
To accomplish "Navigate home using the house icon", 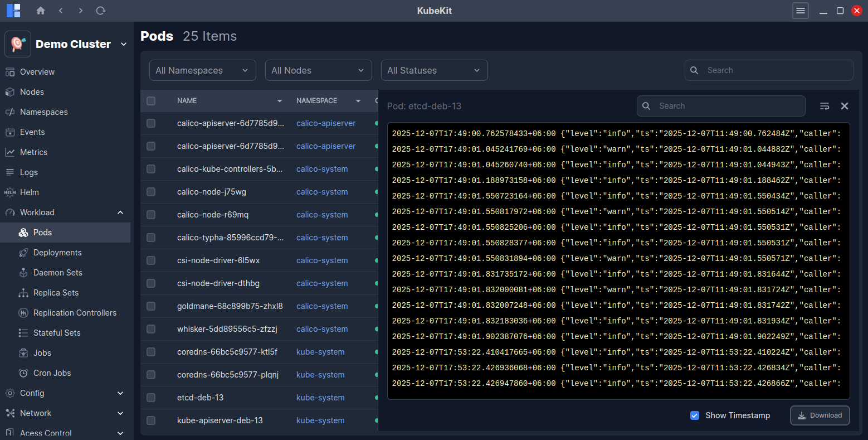I will point(40,10).
